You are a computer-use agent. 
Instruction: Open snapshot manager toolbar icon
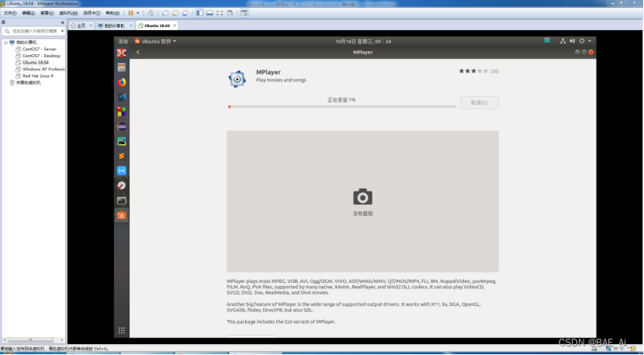pyautogui.click(x=185, y=13)
